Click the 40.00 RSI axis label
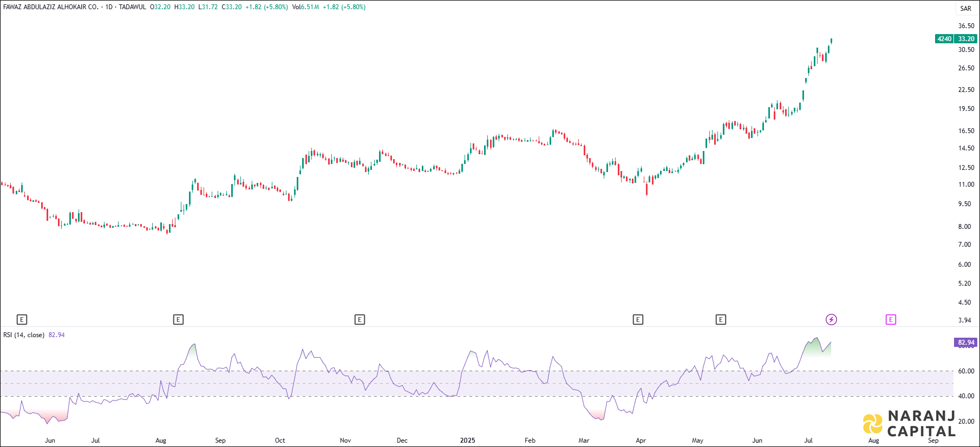 coord(966,396)
